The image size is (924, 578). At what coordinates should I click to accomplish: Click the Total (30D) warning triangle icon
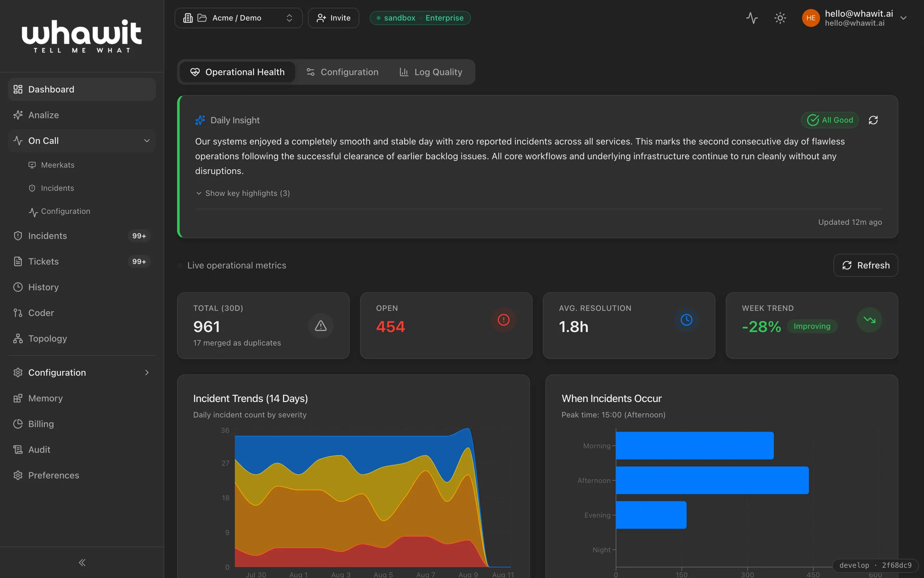320,326
